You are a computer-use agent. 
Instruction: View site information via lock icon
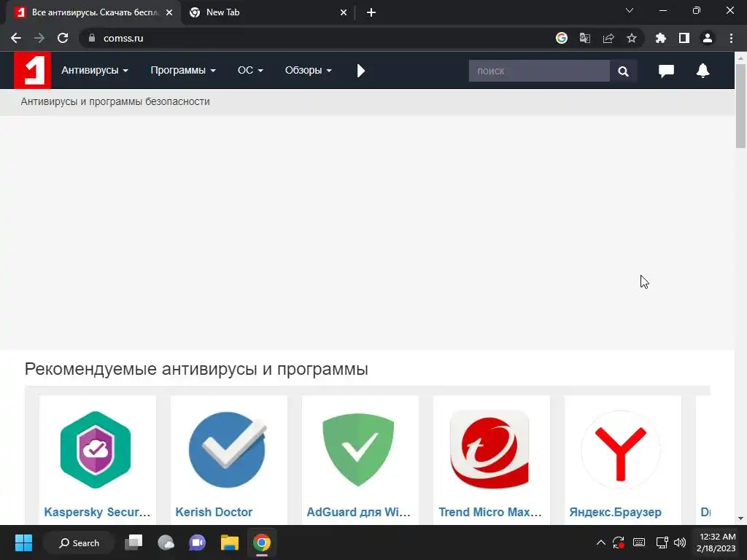pos(92,38)
